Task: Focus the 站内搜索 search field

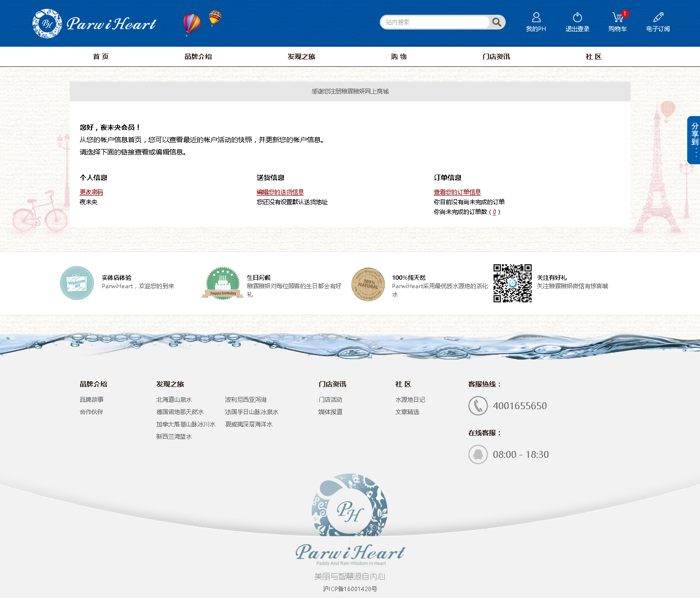Action: [x=435, y=22]
